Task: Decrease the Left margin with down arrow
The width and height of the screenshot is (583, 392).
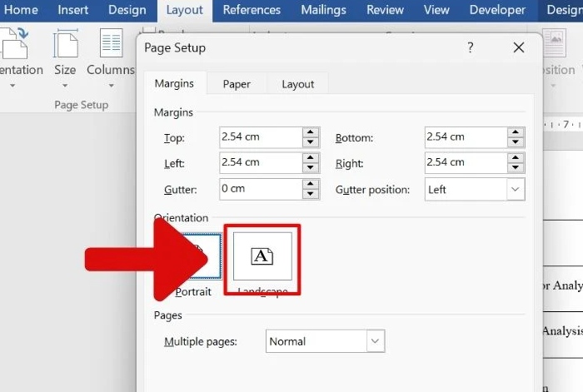Action: coord(311,167)
